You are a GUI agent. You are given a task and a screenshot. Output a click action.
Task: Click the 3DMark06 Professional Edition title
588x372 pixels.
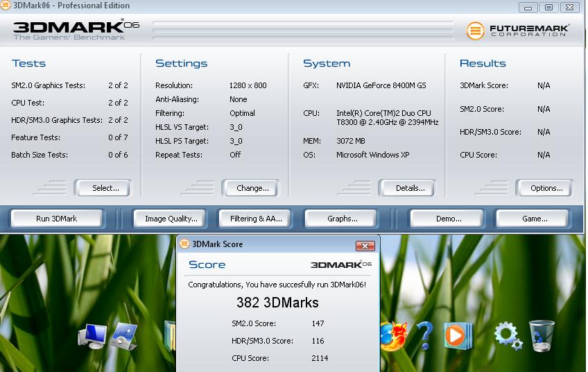pyautogui.click(x=71, y=6)
